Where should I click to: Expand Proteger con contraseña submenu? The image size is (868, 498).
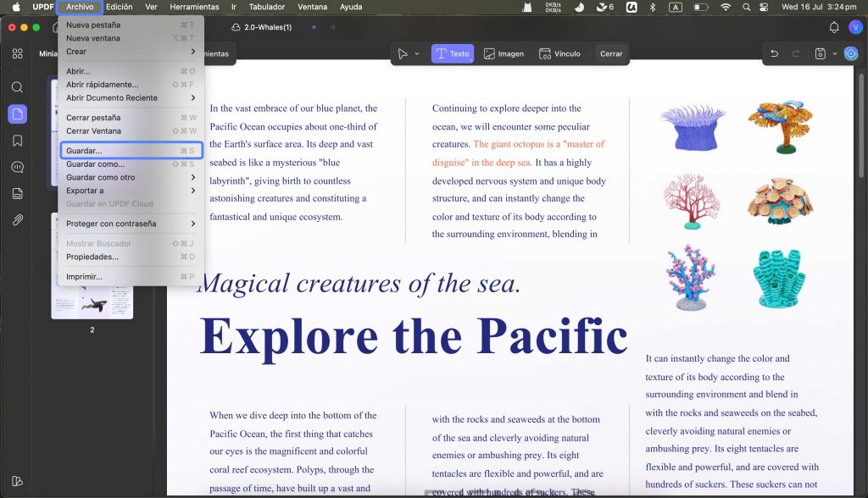131,224
